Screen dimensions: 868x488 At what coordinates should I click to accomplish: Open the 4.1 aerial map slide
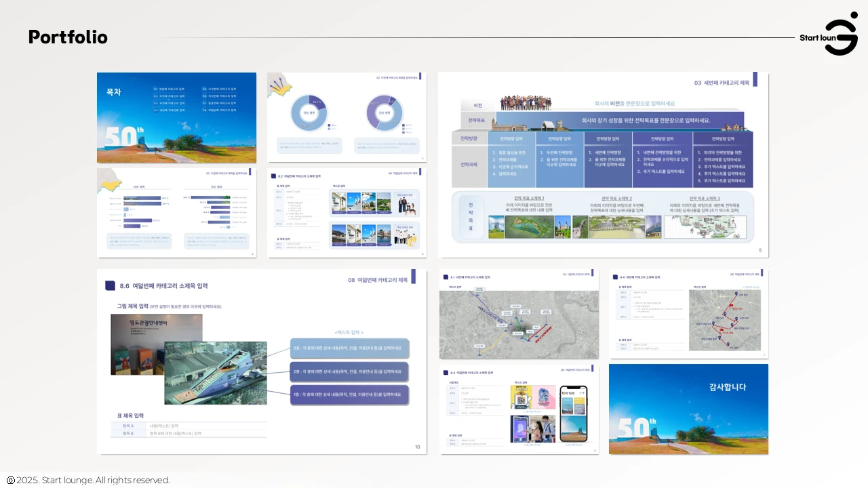pos(519,314)
